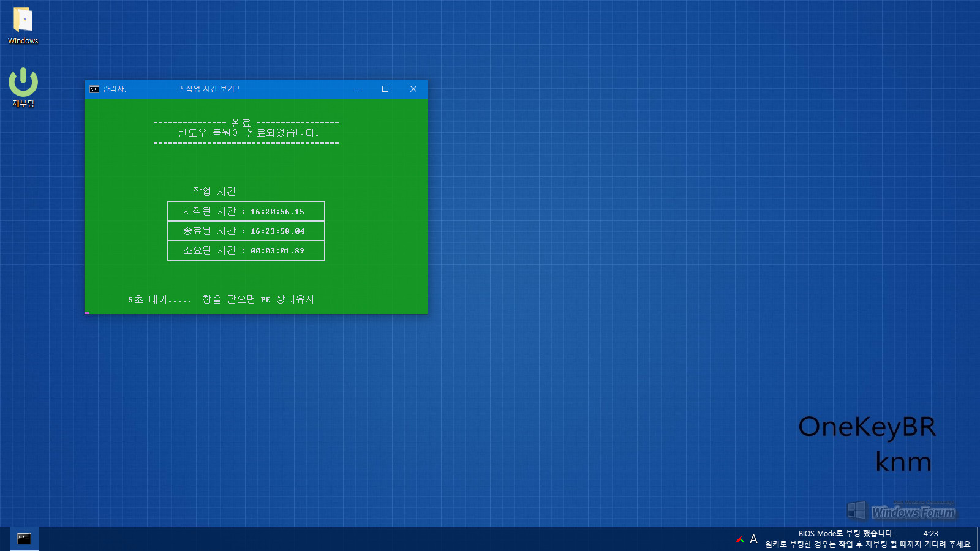Open the Windows folder desktop icon

click(23, 26)
